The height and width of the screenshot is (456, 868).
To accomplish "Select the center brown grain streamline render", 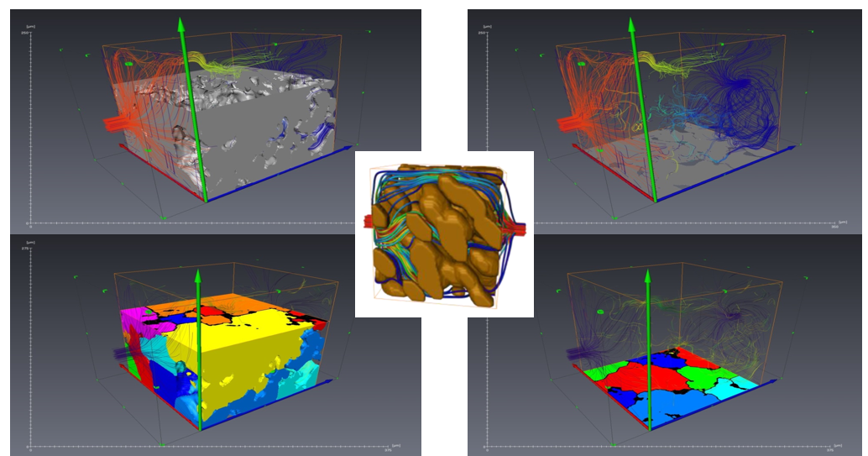I will (444, 233).
